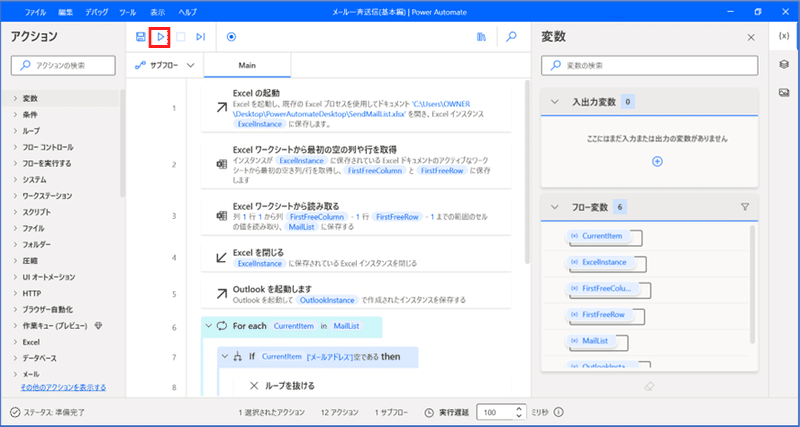Open the 編集 menu
Screen dimensions: 800x427
(x=66, y=12)
